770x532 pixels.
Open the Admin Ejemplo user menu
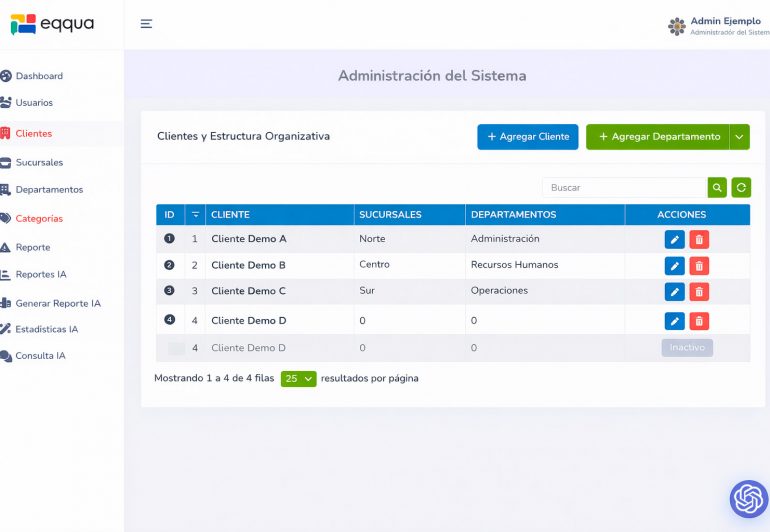718,26
